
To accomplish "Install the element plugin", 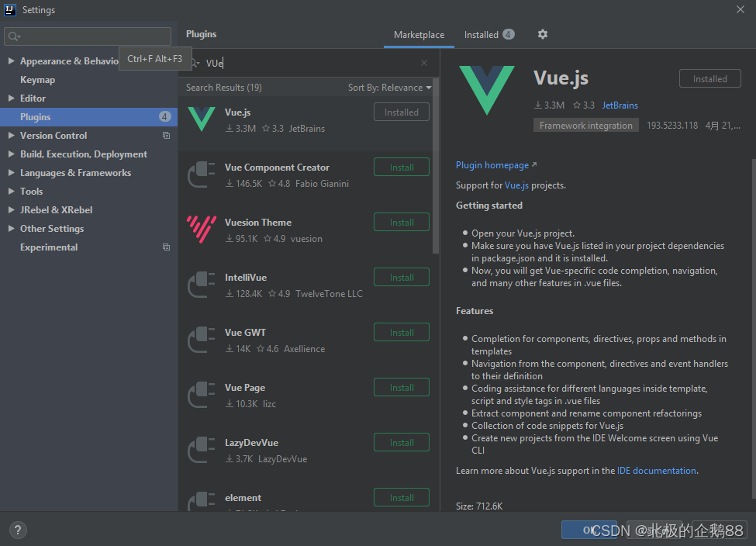I will 402,497.
